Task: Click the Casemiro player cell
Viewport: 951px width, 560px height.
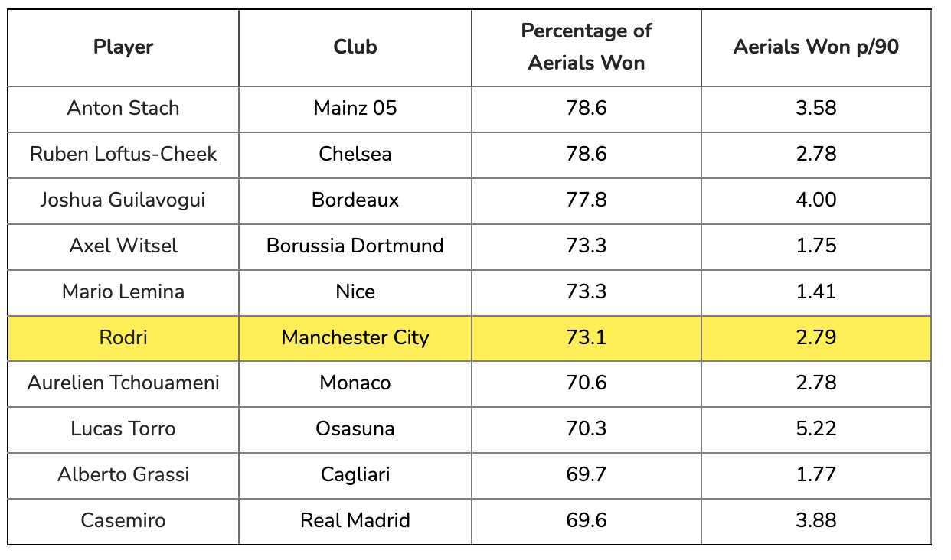Action: (123, 521)
